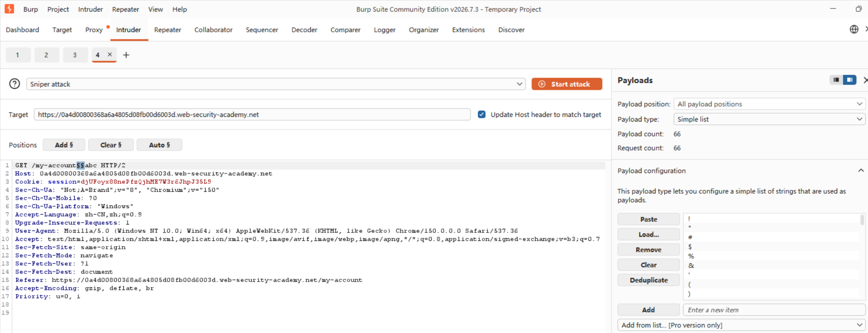Open the Help menu
The image size is (868, 333).
(179, 9)
